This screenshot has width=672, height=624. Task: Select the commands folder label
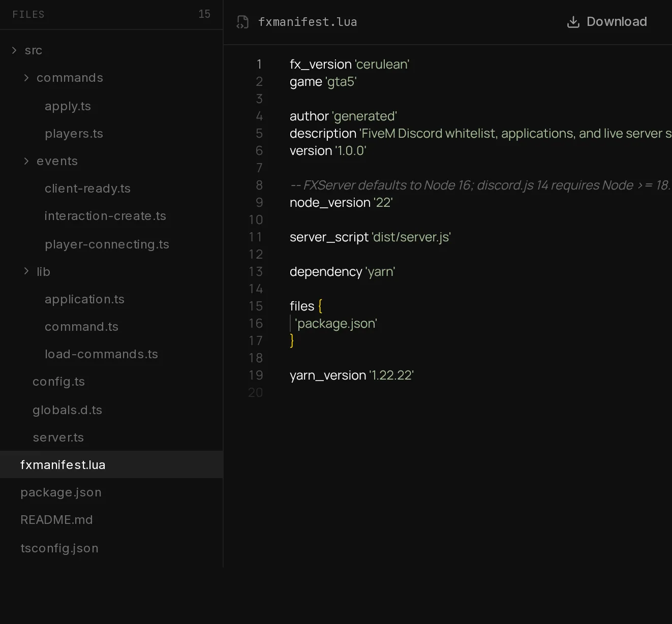click(70, 78)
